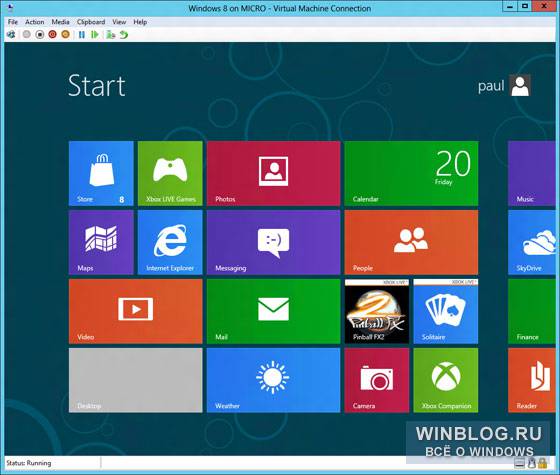Switch to the Desktop tile

(136, 380)
